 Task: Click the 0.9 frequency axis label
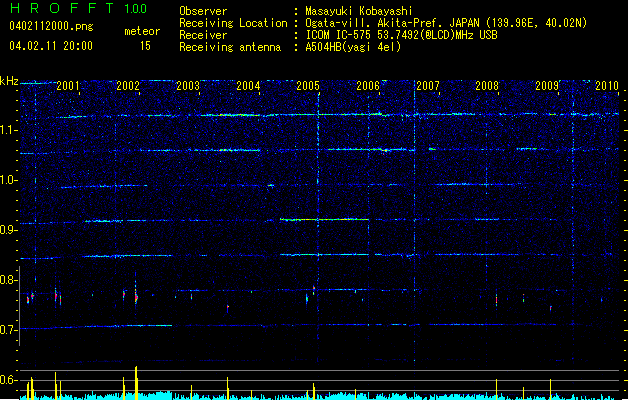point(9,230)
